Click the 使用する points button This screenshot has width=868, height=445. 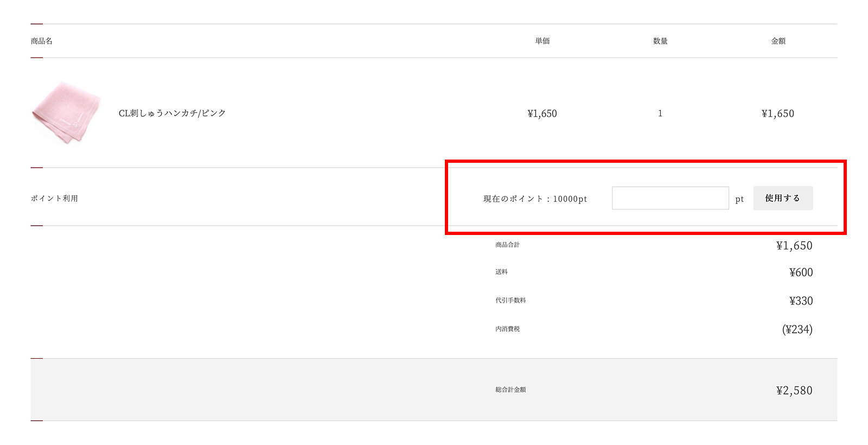783,198
